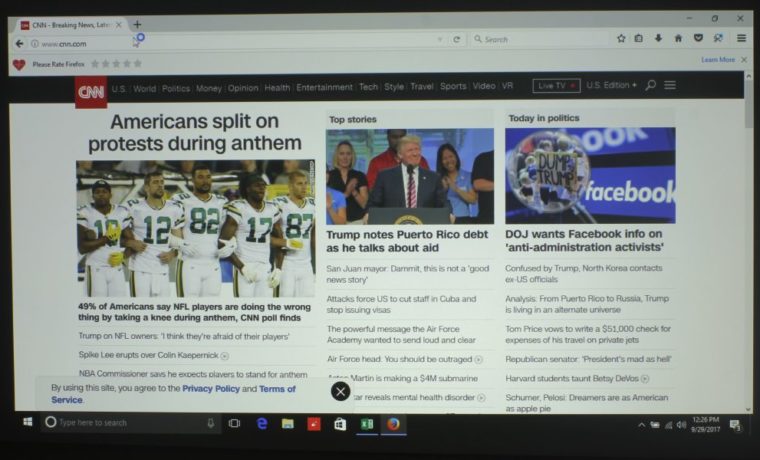Go to Firefox home icon

678,38
